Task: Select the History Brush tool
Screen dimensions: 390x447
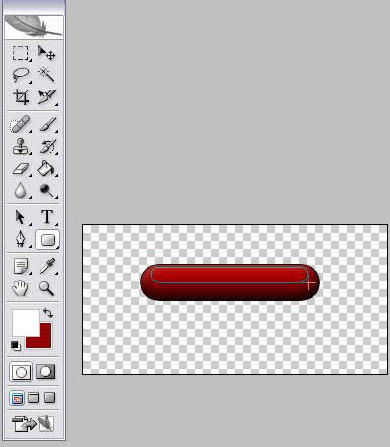Action: point(48,146)
